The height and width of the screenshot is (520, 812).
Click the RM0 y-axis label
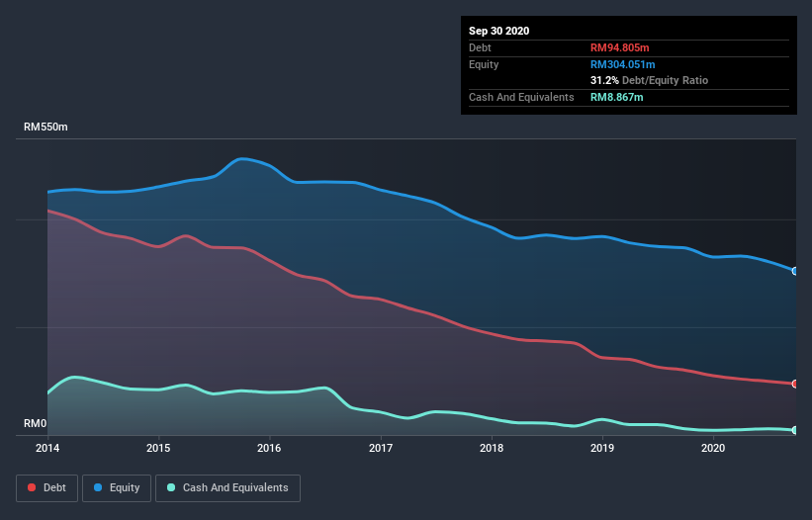click(36, 423)
